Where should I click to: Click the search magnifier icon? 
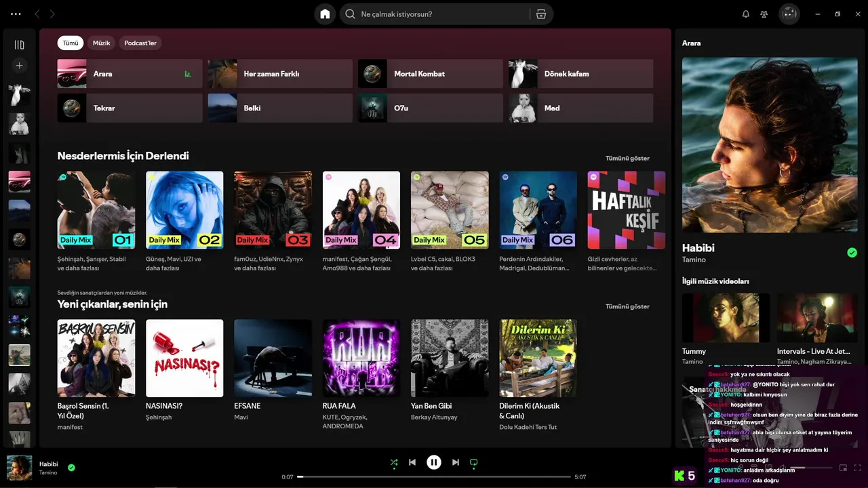[350, 14]
